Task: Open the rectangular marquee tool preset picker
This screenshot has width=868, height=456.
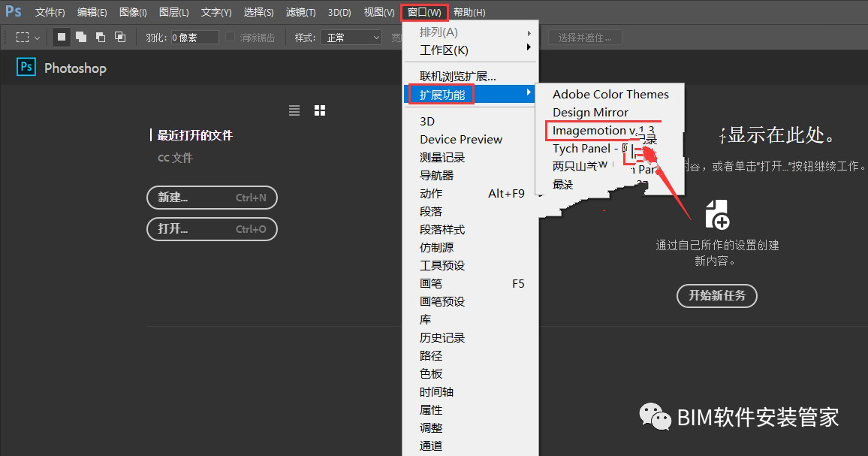Action: pyautogui.click(x=28, y=38)
